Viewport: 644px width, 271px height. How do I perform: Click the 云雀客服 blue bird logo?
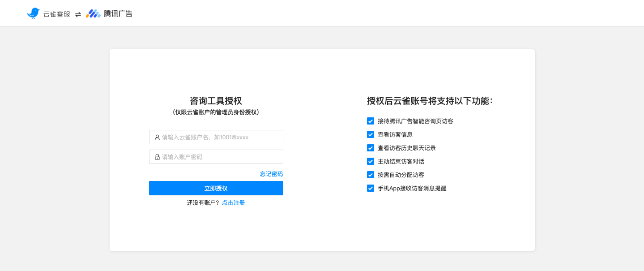[33, 13]
